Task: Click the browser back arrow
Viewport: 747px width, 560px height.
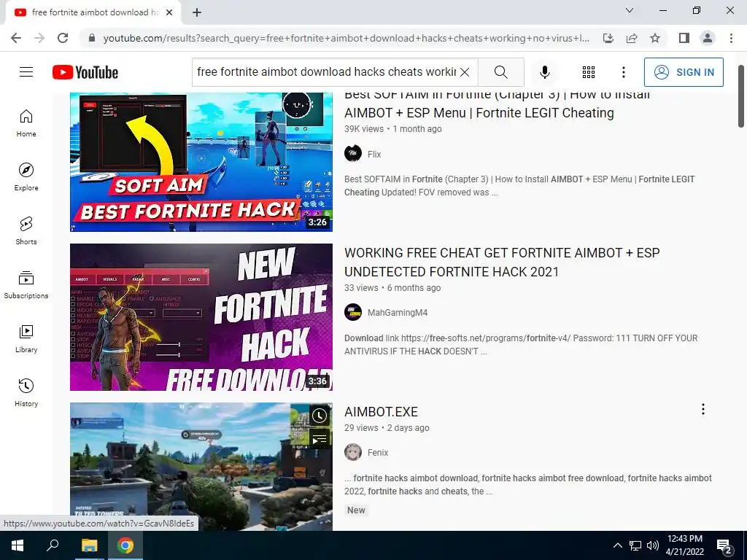Action: pyautogui.click(x=16, y=38)
